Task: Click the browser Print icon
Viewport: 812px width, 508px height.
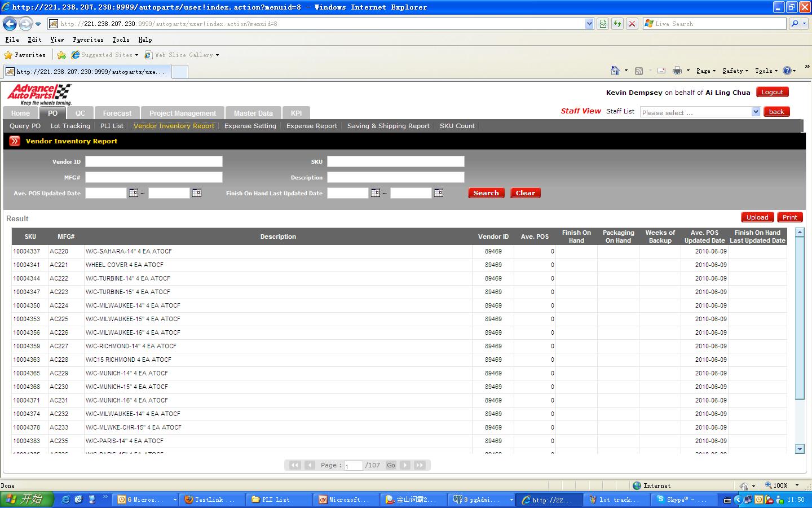Action: tap(677, 71)
